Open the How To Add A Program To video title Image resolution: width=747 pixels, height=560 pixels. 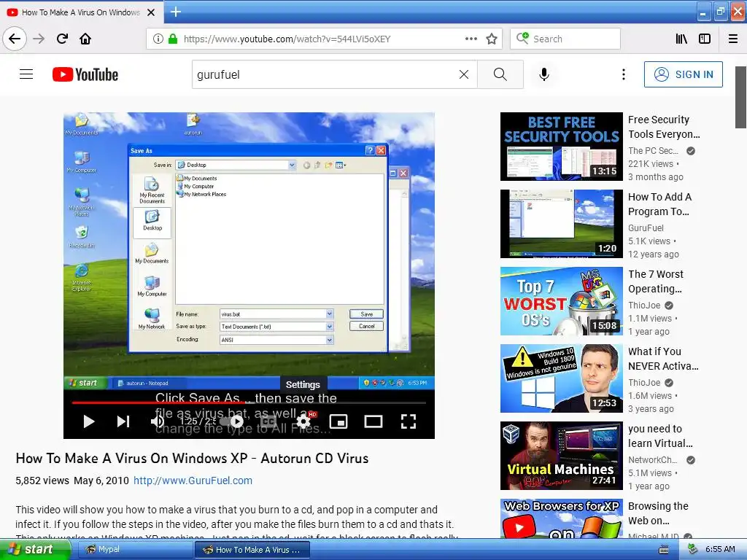coord(659,204)
